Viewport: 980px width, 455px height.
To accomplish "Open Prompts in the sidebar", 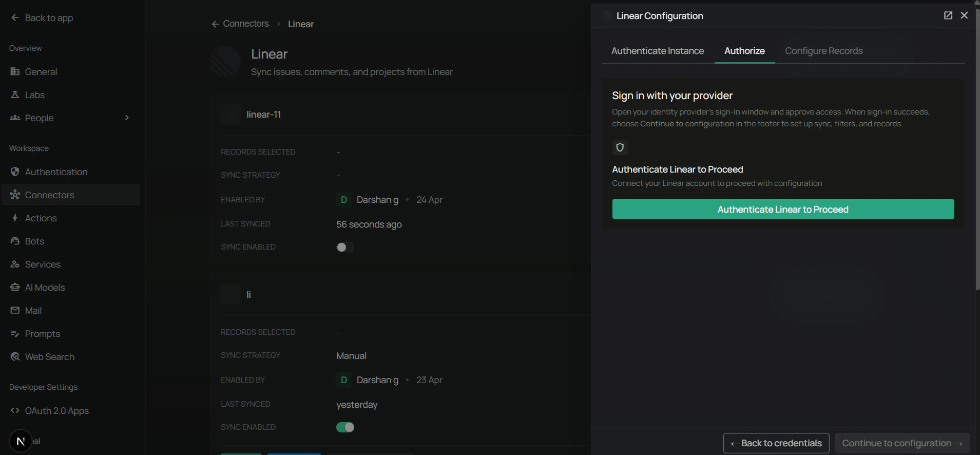I will [x=71, y=333].
